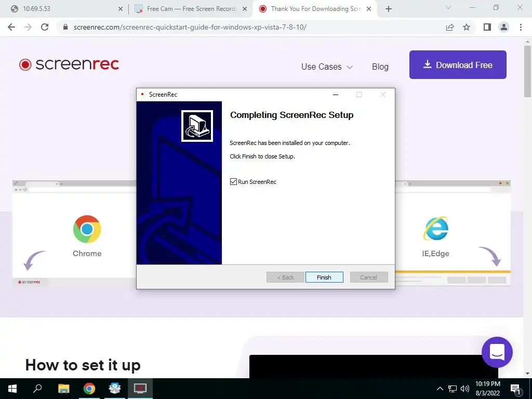The image size is (532, 399).
Task: Show hidden system tray icons
Action: tap(440, 389)
